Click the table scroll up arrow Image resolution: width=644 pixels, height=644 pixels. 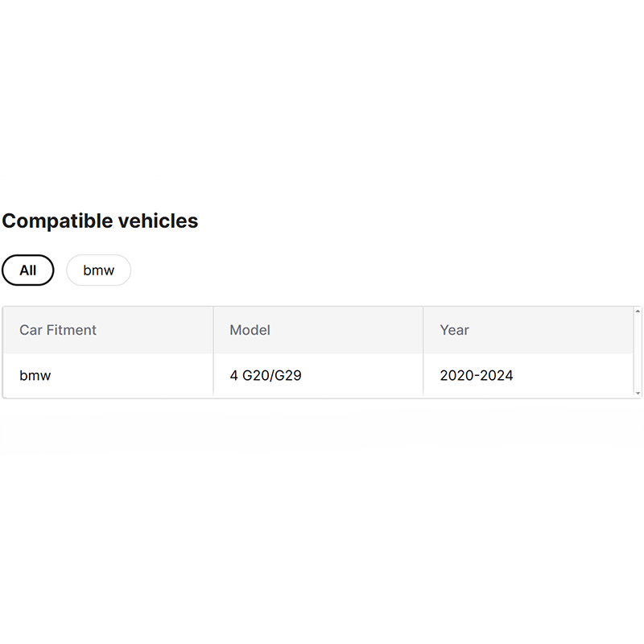638,311
